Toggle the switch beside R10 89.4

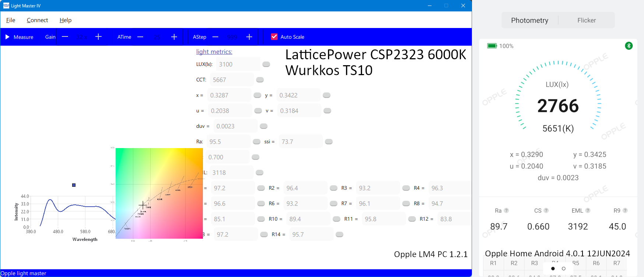pyautogui.click(x=337, y=219)
